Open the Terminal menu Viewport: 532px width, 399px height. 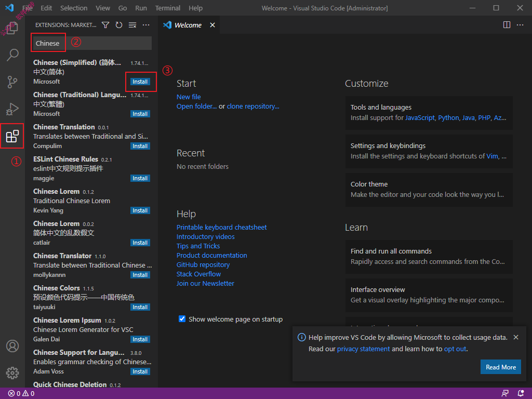click(x=168, y=8)
